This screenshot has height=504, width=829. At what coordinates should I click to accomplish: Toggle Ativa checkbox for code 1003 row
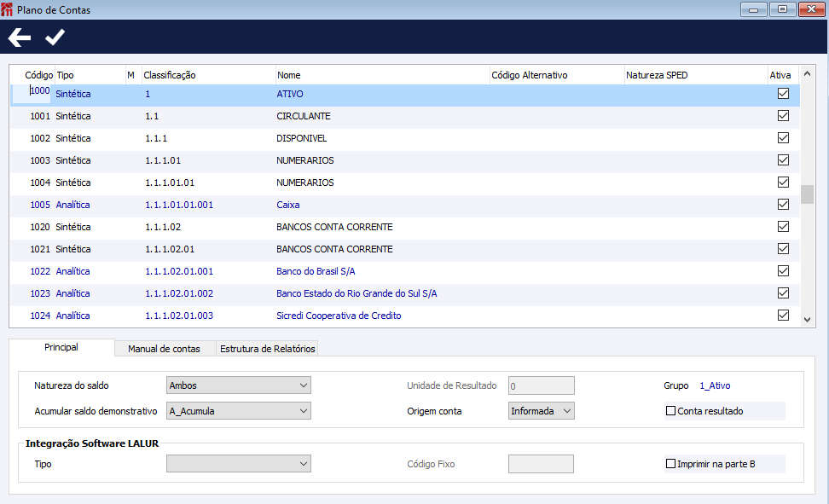coord(783,160)
